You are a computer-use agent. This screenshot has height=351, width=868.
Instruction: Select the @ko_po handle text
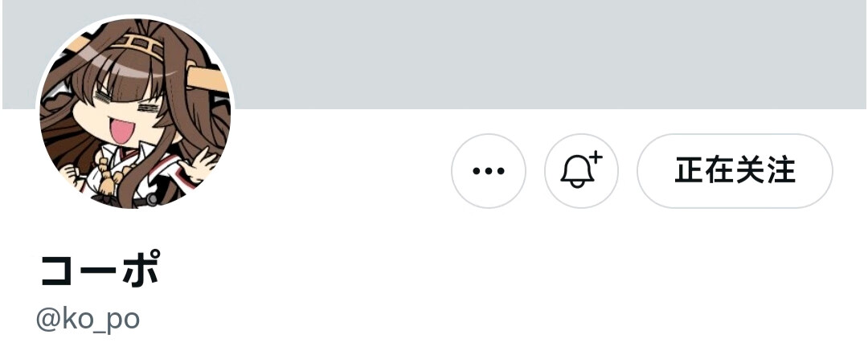coord(88,320)
